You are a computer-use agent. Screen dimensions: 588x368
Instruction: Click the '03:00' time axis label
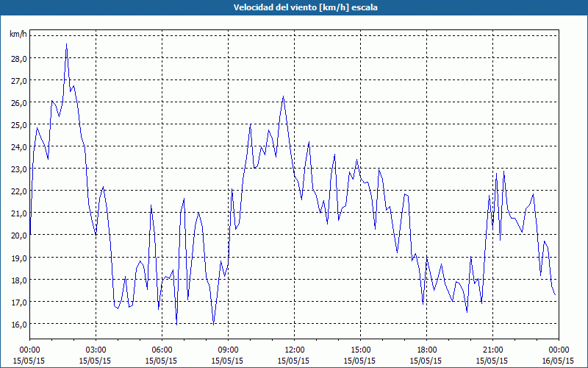[96, 350]
